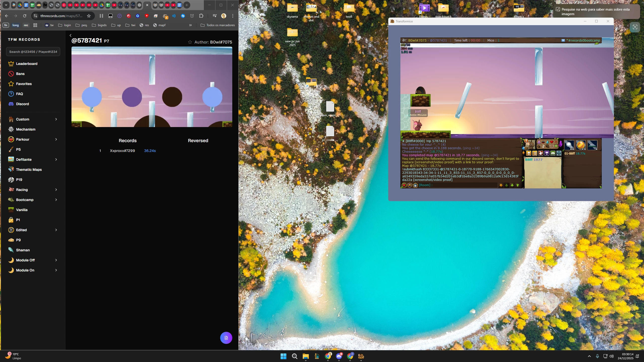Select the P19 category
This screenshot has height=362, width=644.
[33, 180]
